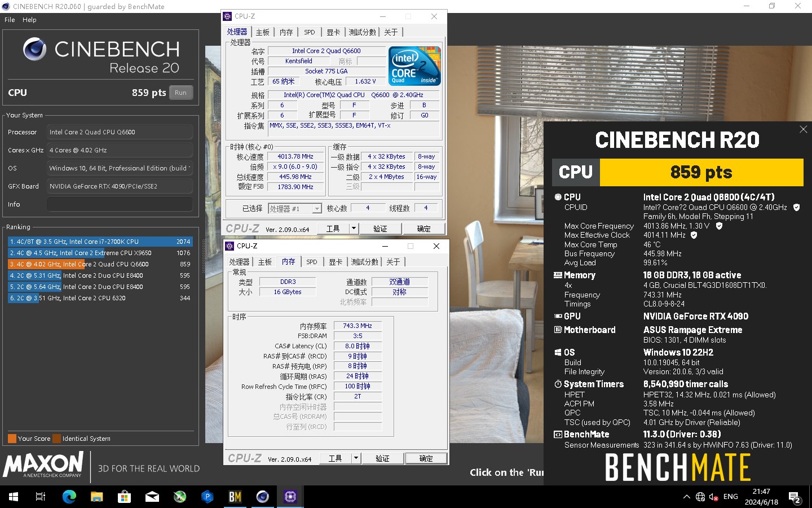Open Task View on the taskbar

pos(41,497)
